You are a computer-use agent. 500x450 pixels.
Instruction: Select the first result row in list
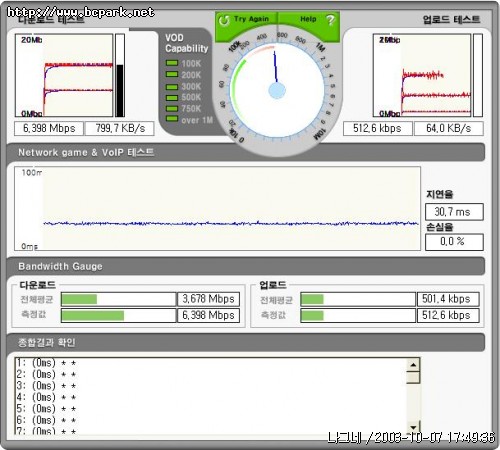pyautogui.click(x=211, y=363)
